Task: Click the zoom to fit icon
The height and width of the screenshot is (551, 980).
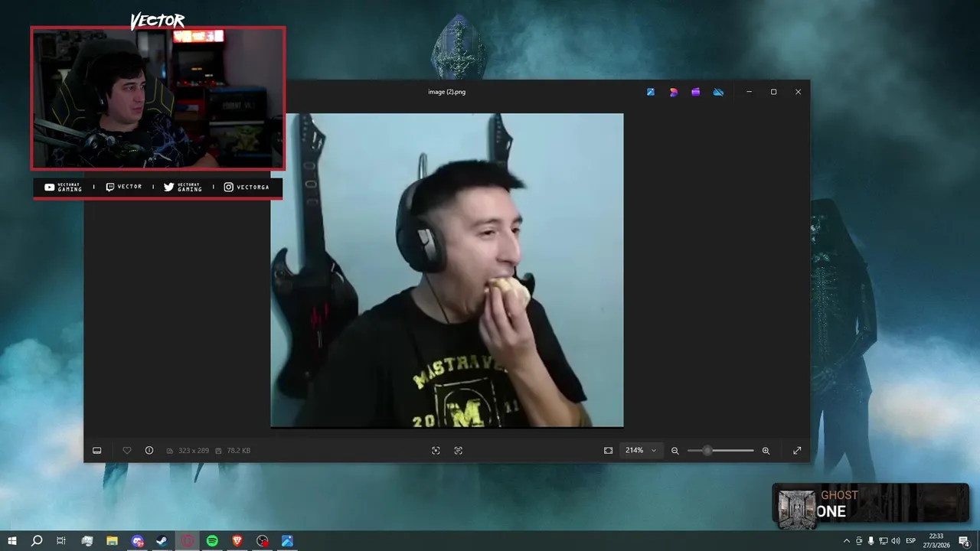Action: click(608, 451)
